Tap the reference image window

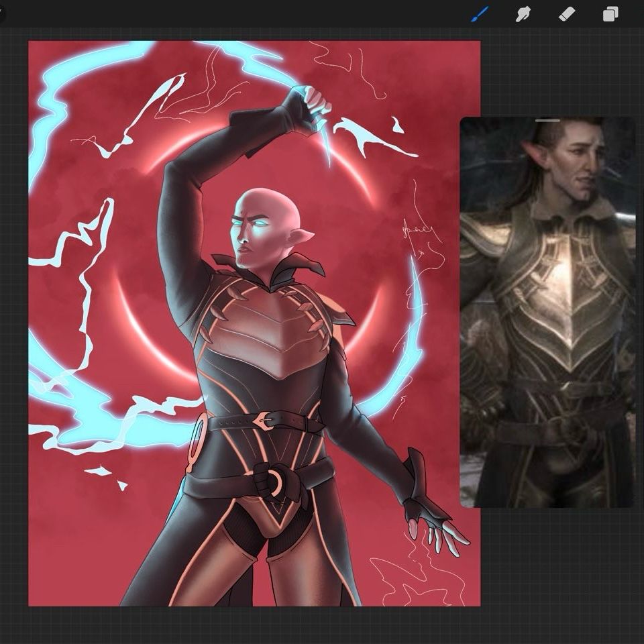(x=547, y=312)
